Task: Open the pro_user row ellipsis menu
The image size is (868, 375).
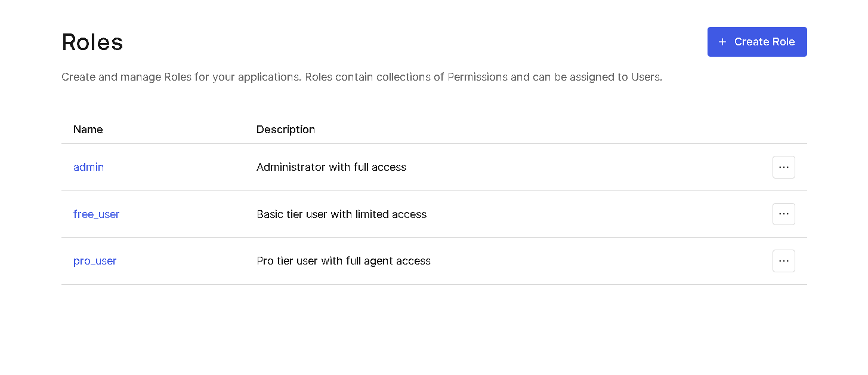Action: 783,261
